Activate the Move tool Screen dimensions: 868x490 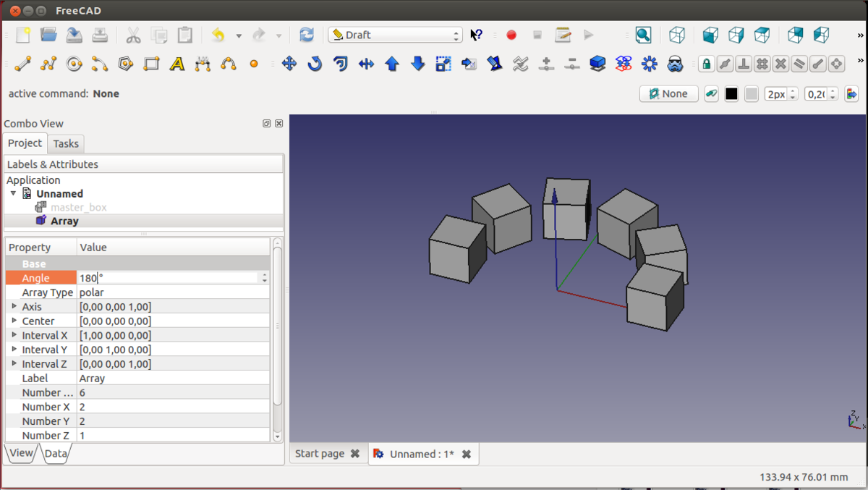tap(289, 64)
